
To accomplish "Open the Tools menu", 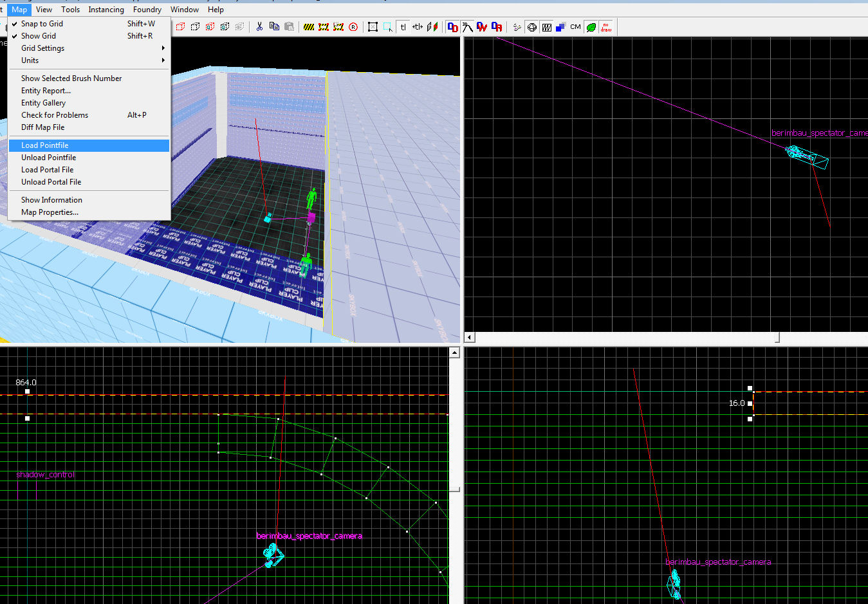I will tap(70, 10).
